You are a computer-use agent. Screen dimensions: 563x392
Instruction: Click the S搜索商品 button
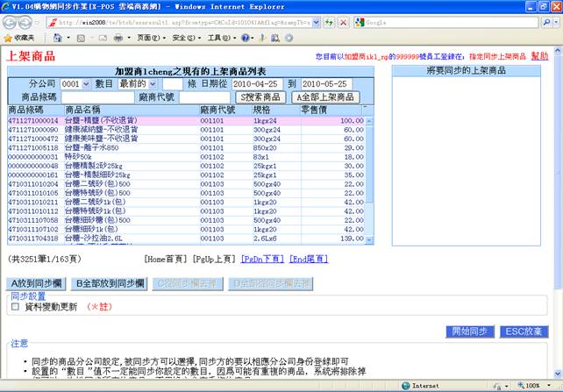[260, 96]
